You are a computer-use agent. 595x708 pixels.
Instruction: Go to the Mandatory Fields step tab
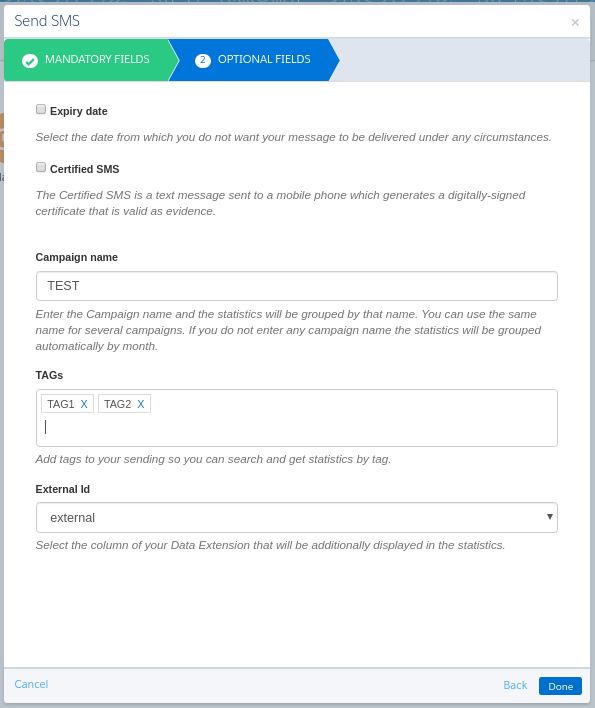point(87,60)
